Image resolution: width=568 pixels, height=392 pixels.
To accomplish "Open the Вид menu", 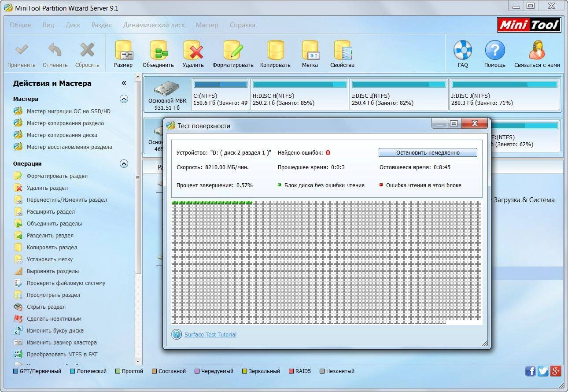I will click(48, 25).
